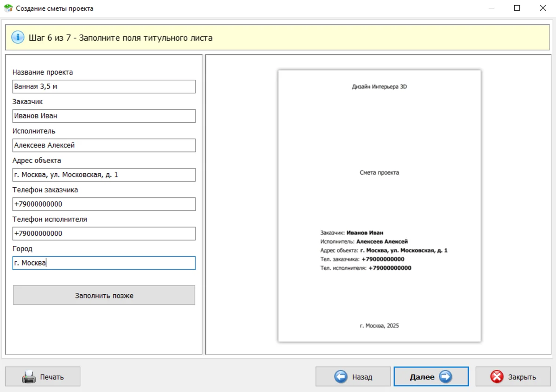Viewport: 556px width, 392px height.
Task: Close the window via title bar X
Action: click(543, 8)
